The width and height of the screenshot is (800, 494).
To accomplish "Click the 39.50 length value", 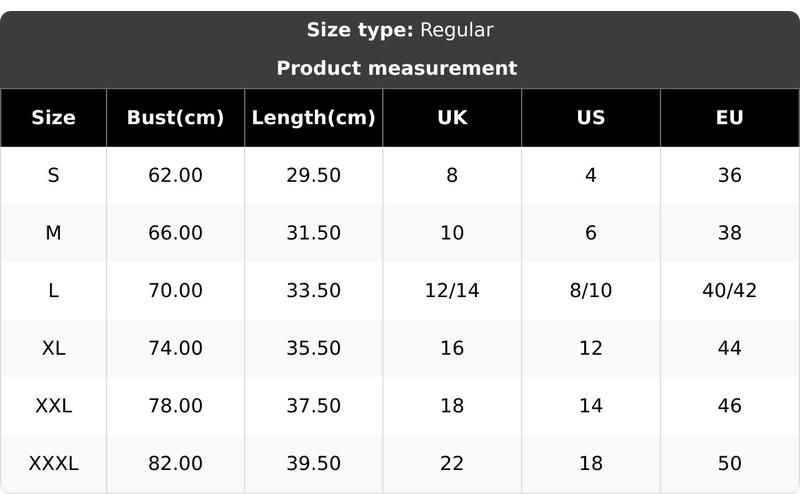I will [313, 464].
